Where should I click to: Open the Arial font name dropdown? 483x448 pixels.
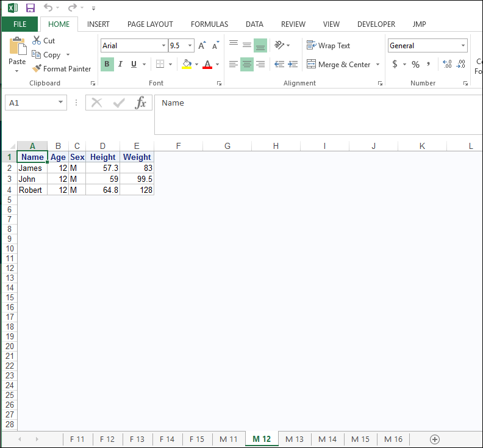(x=163, y=46)
